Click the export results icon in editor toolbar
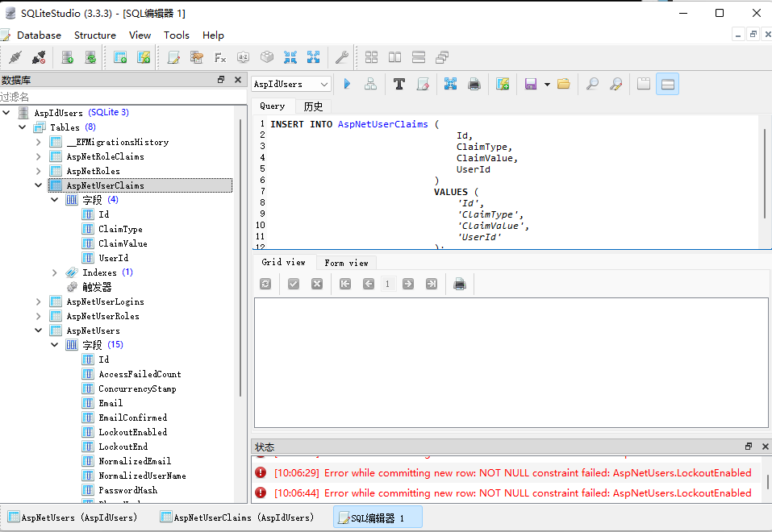Image resolution: width=772 pixels, height=532 pixels. (450, 84)
